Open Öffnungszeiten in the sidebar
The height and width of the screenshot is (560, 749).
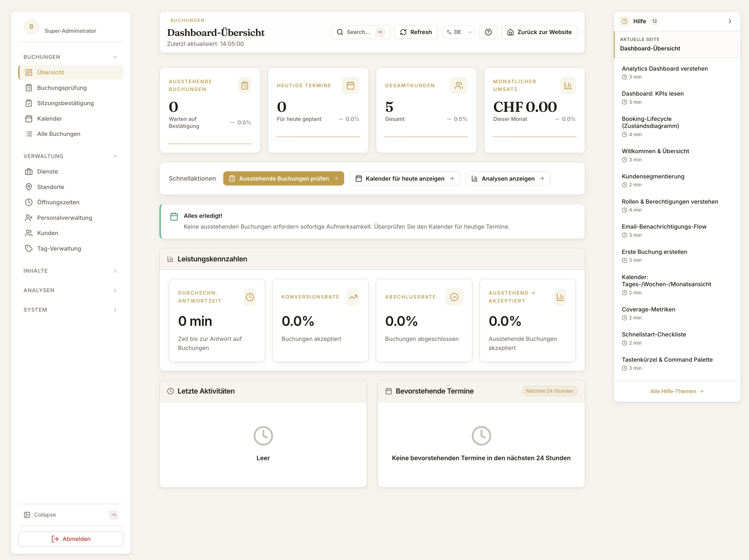pos(58,202)
